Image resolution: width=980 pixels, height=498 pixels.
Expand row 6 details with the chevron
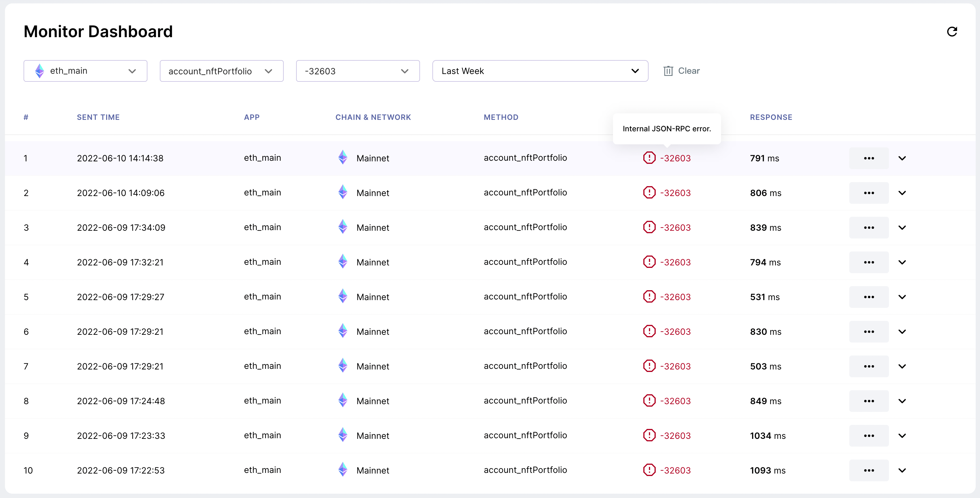pyautogui.click(x=902, y=331)
